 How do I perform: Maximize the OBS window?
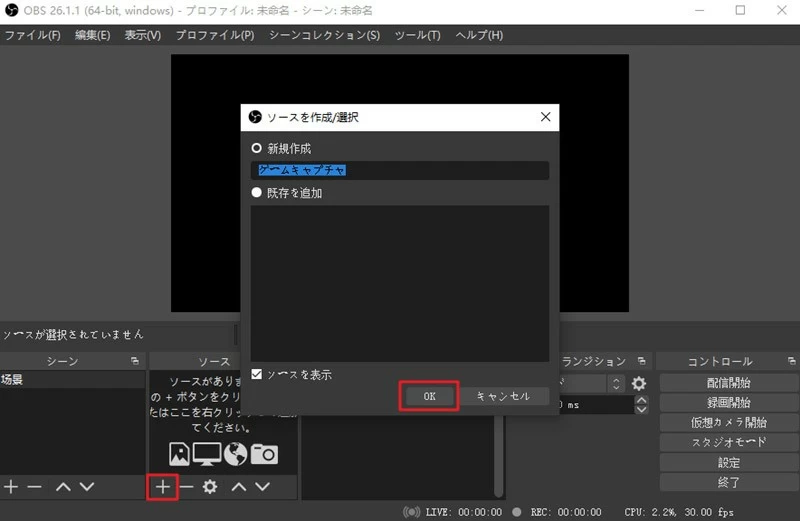pos(740,10)
